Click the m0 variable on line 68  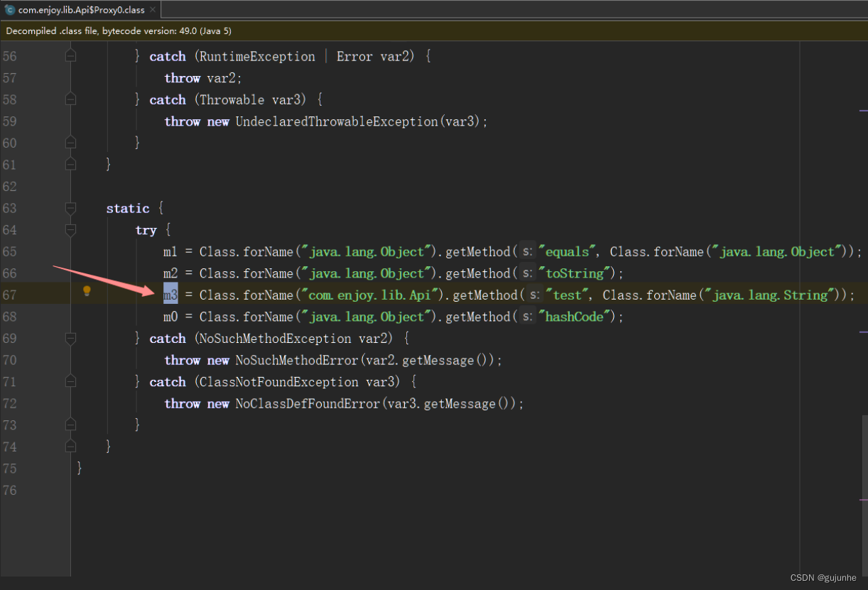point(170,317)
